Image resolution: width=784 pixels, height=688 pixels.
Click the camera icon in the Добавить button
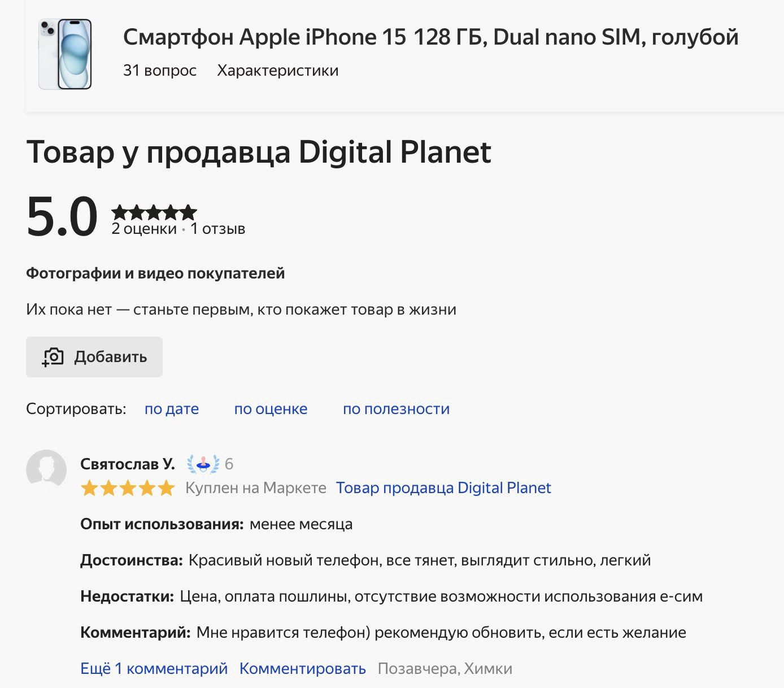[x=53, y=357]
